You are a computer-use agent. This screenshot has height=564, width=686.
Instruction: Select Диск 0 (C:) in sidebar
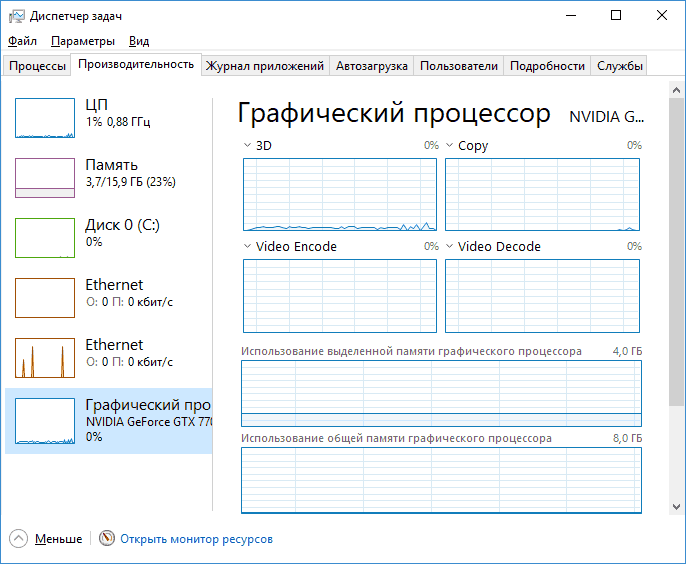click(x=108, y=238)
